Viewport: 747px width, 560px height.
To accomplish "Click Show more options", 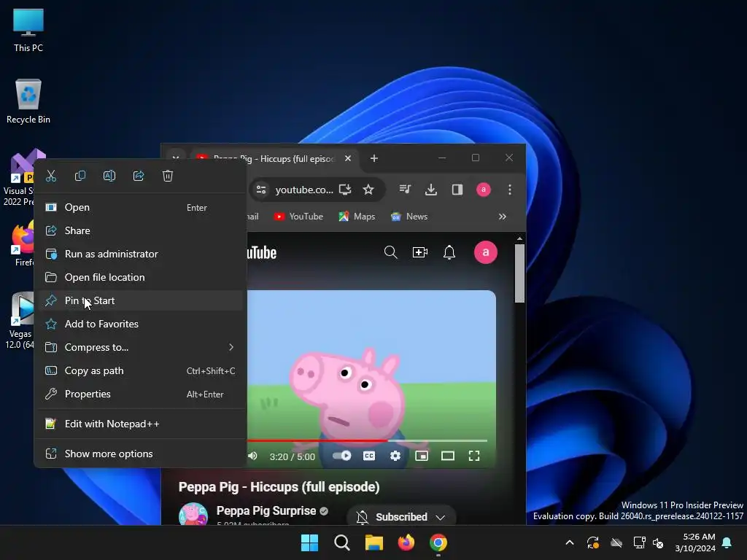I will 141,454.
